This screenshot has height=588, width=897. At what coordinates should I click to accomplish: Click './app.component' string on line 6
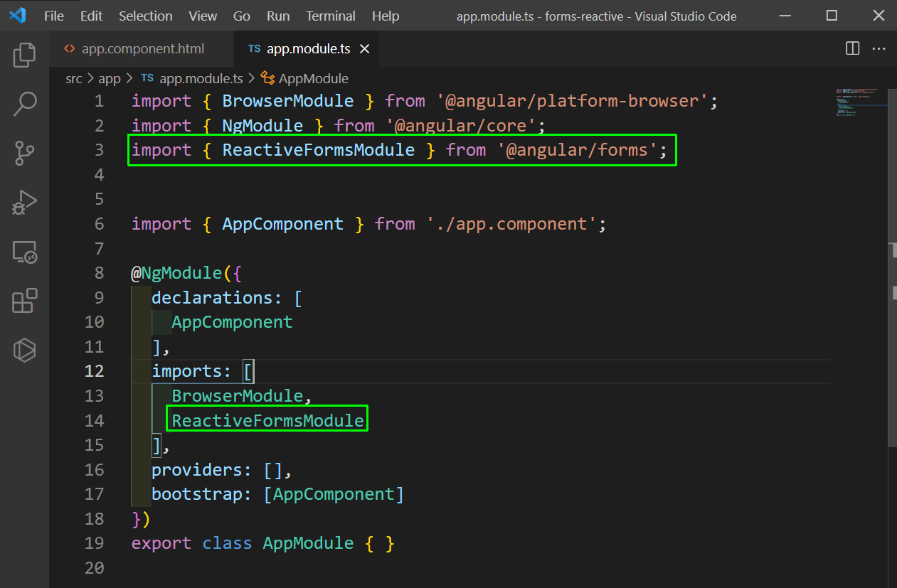point(511,224)
